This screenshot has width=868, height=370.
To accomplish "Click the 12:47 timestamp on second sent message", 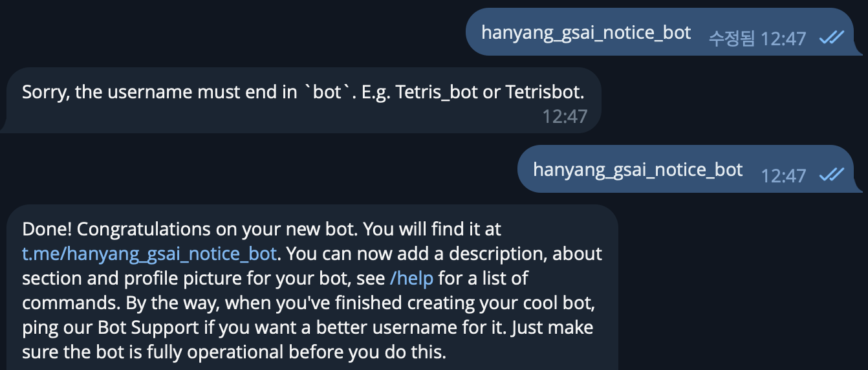I will (x=783, y=175).
